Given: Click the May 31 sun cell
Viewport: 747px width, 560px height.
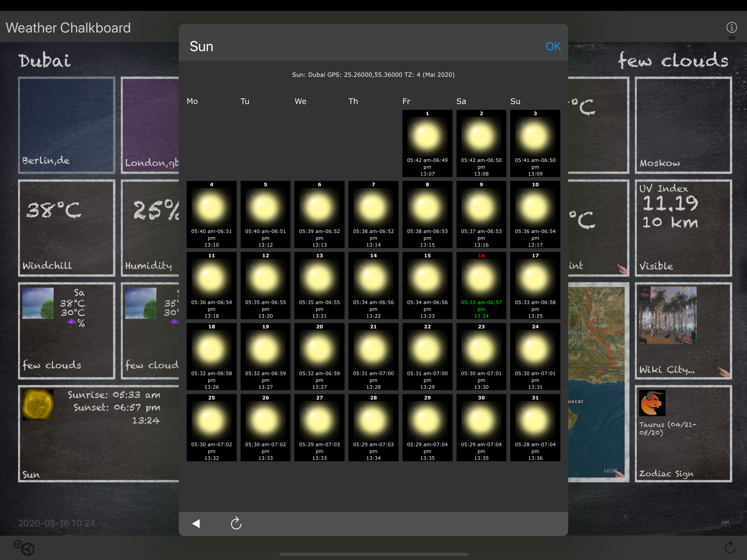Looking at the screenshot, I should [535, 427].
